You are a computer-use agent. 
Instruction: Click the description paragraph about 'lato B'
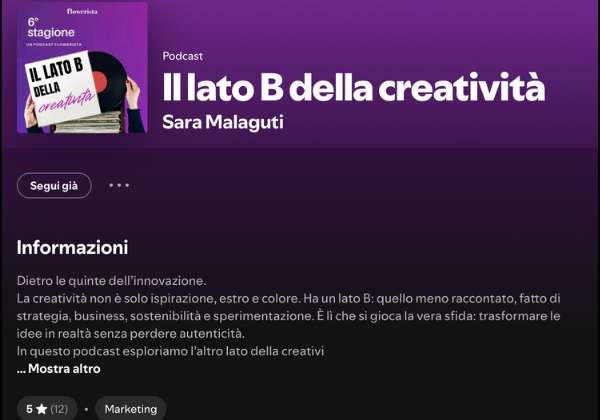click(x=288, y=316)
